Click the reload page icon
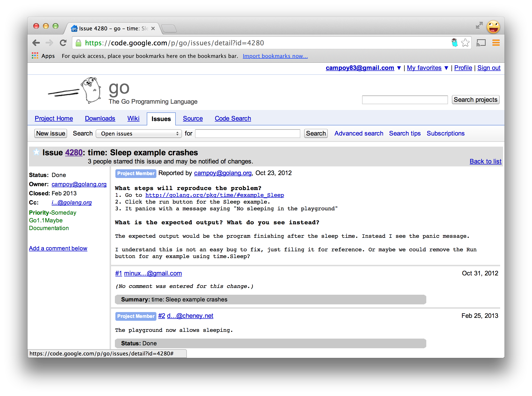Image resolution: width=532 pixels, height=396 pixels. tap(63, 43)
